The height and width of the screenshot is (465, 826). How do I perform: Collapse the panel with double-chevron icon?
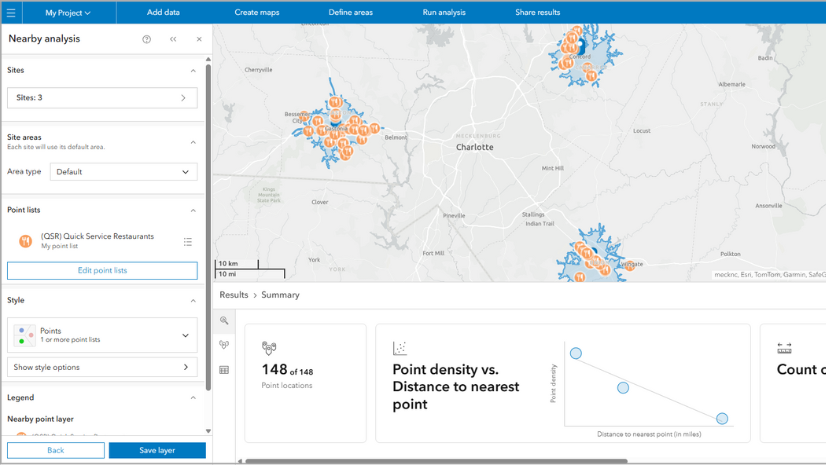[x=173, y=39]
